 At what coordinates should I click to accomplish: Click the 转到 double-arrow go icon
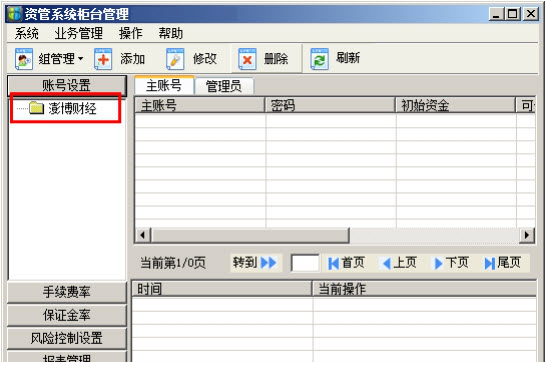[269, 263]
